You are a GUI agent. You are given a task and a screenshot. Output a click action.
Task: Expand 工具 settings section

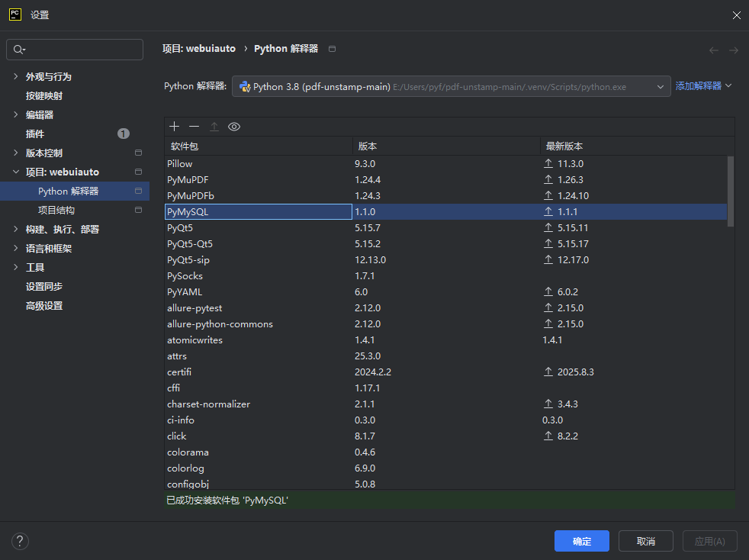(16, 268)
